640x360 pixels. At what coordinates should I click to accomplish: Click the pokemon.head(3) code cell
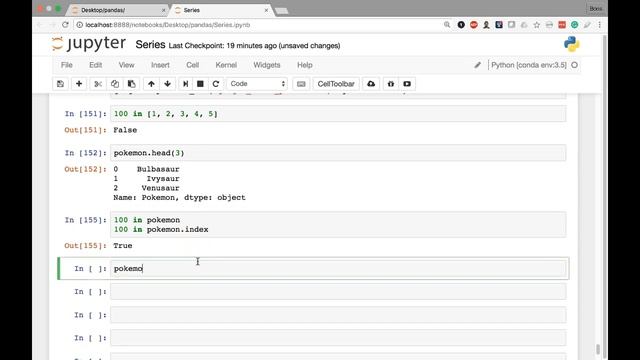tap(338, 153)
